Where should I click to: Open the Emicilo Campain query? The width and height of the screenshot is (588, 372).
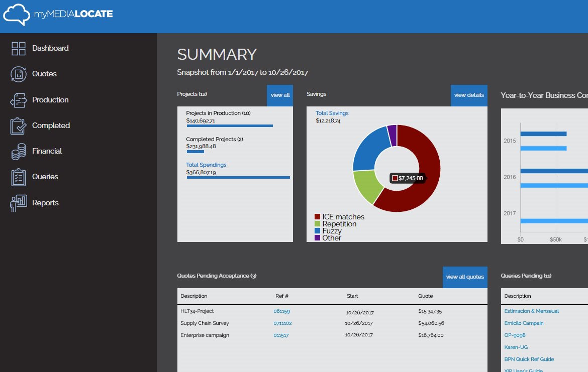524,323
